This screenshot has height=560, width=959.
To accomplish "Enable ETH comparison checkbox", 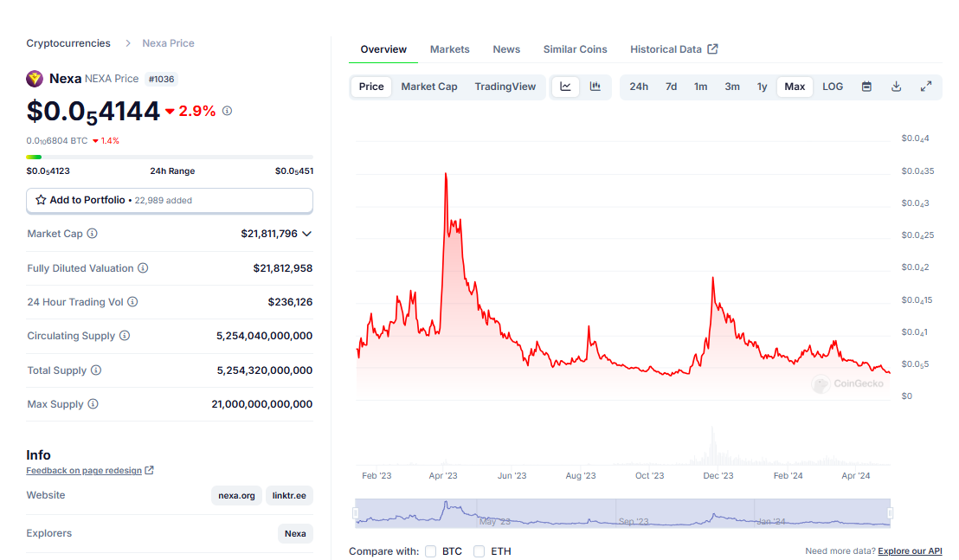I will 479,550.
